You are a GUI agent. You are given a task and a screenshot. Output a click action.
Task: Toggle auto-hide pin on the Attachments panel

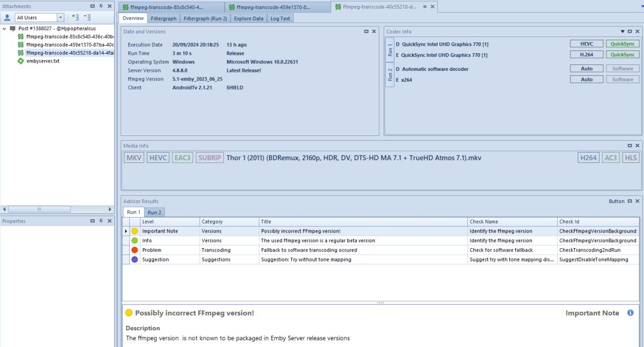pos(101,6)
